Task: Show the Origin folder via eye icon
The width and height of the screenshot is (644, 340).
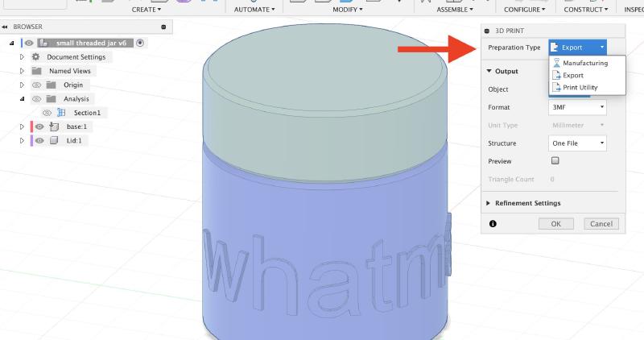Action: (x=36, y=85)
